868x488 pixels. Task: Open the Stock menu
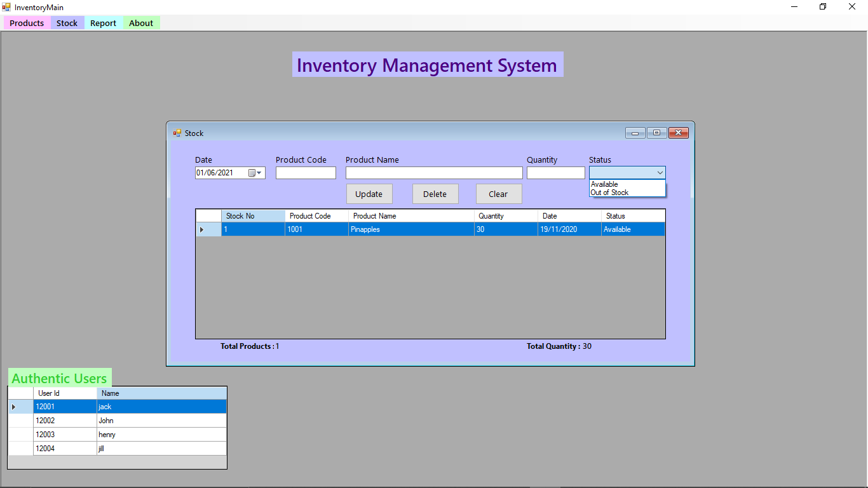(67, 23)
